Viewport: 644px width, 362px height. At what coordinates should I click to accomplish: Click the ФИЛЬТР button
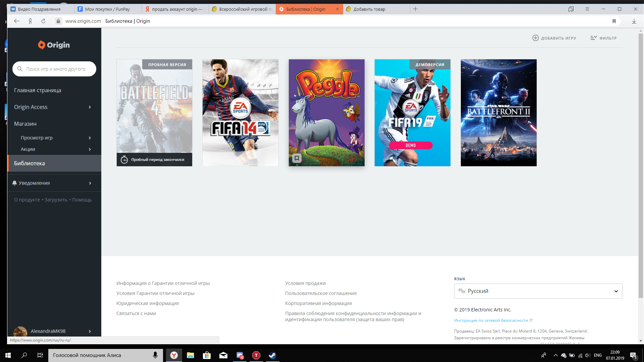click(603, 38)
